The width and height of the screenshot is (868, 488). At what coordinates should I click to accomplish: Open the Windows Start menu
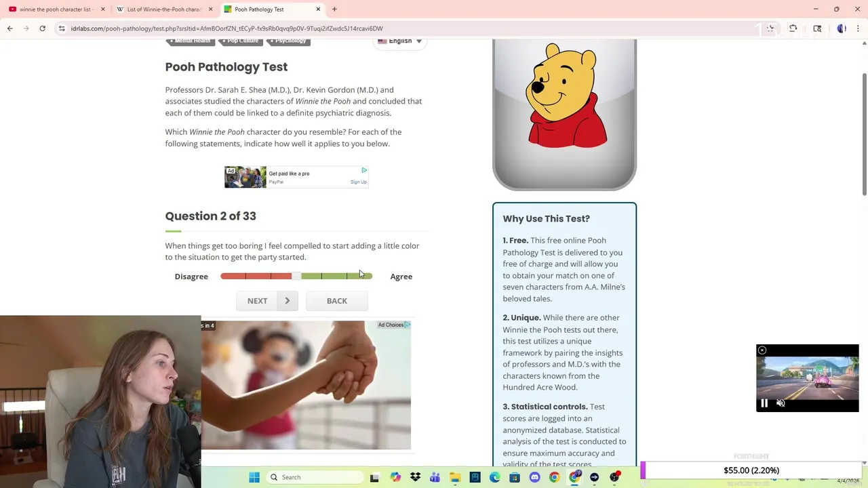point(254,477)
